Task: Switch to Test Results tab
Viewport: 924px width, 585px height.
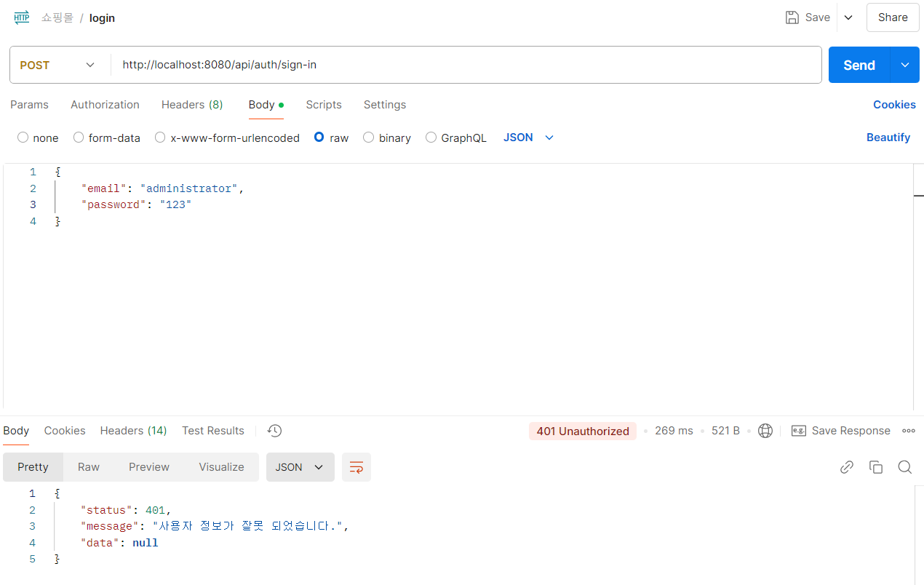Action: pos(213,431)
